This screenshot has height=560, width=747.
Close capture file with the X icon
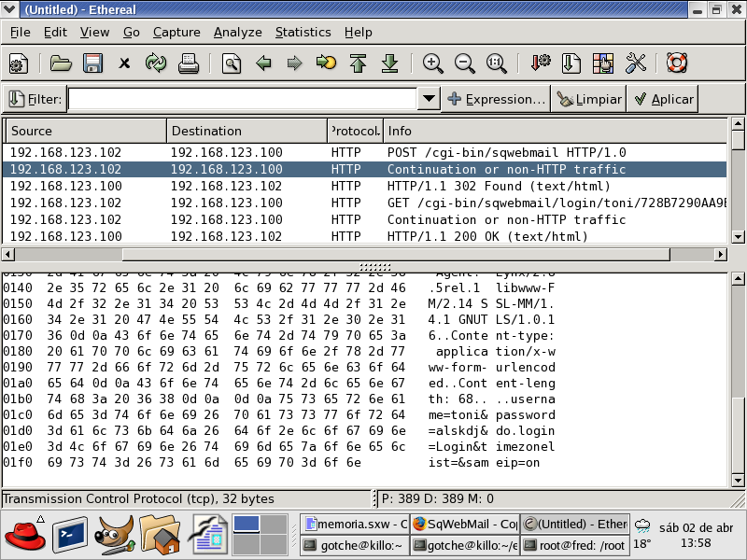pos(124,63)
